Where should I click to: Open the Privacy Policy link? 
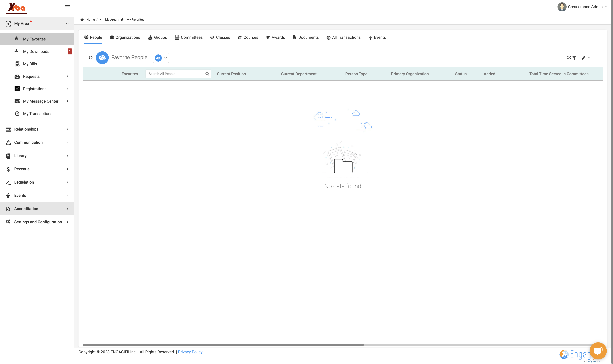coord(190,352)
